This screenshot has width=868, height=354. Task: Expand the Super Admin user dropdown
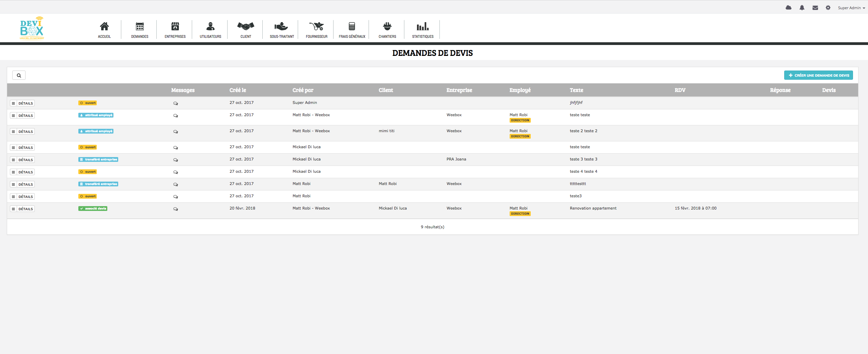click(851, 8)
